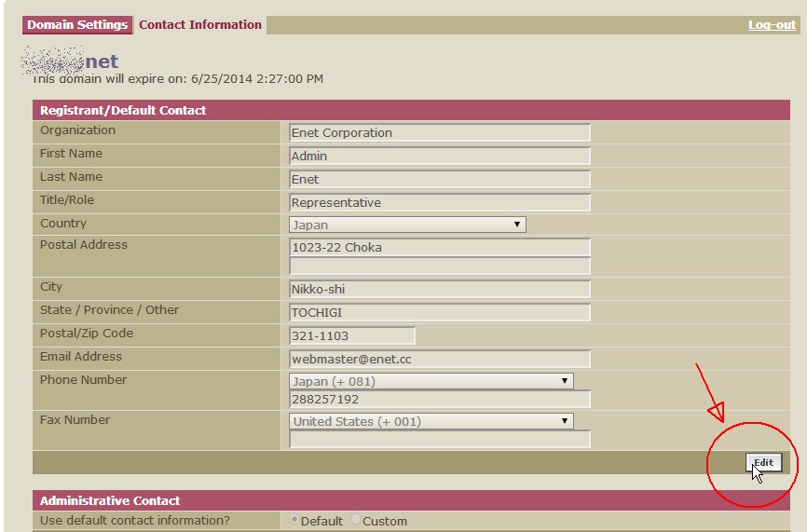Focus the City field containing Nikko-shi
This screenshot has width=807, height=532.
coord(440,290)
